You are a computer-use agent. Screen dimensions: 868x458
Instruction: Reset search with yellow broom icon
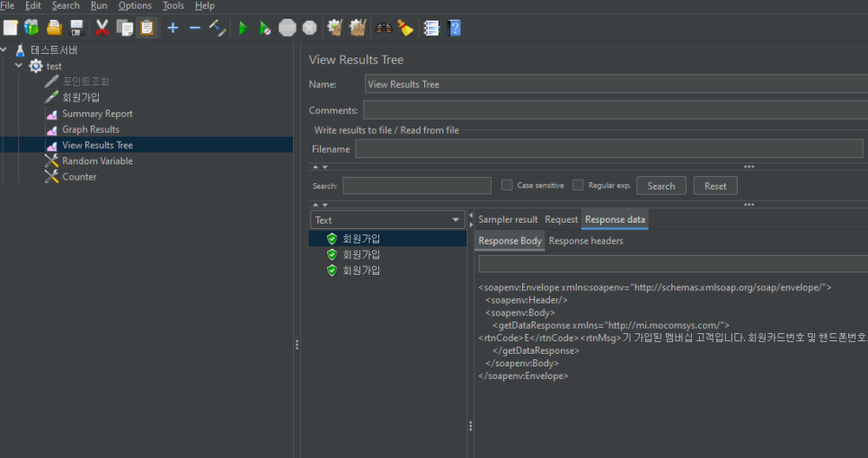(405, 28)
